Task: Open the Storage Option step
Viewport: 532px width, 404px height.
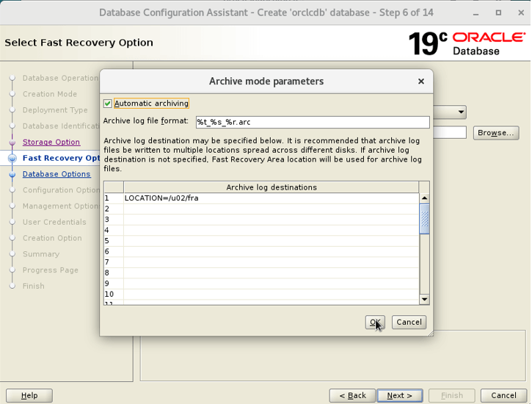Action: coord(51,142)
